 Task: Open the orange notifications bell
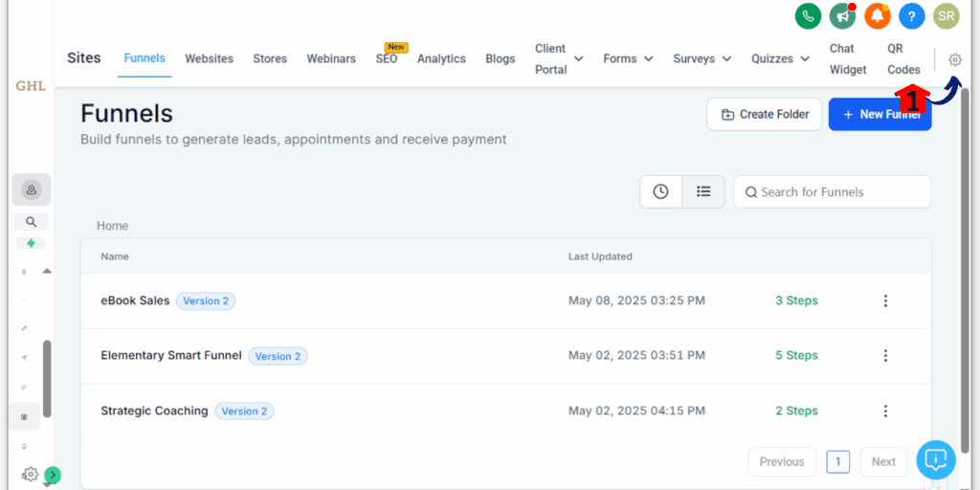click(x=877, y=16)
